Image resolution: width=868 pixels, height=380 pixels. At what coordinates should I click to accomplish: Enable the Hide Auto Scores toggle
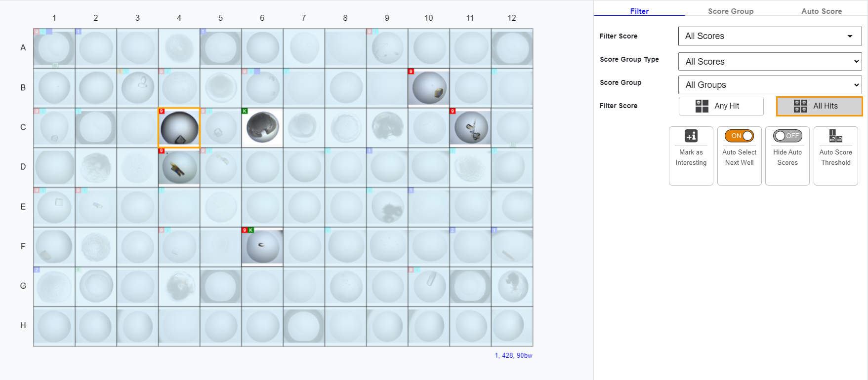click(787, 136)
